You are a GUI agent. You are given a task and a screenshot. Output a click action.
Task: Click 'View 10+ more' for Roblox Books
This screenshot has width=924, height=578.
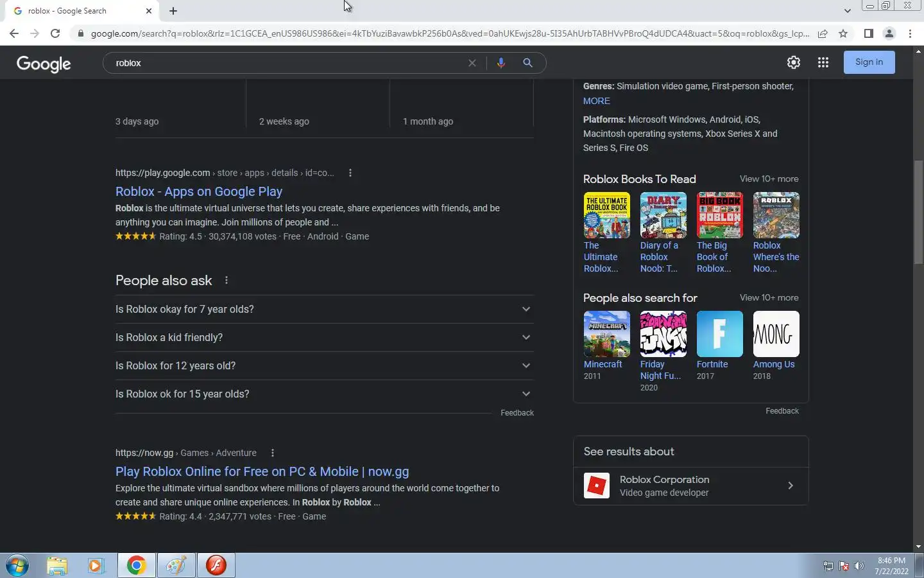pyautogui.click(x=769, y=179)
